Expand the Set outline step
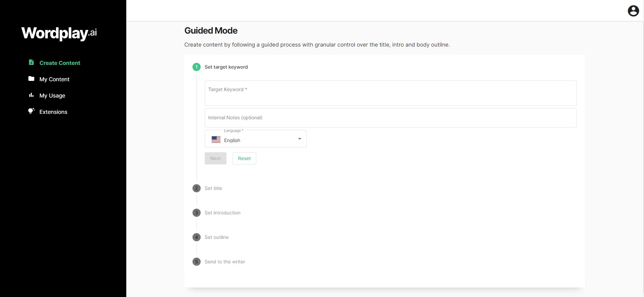This screenshot has width=644, height=297. click(x=217, y=237)
